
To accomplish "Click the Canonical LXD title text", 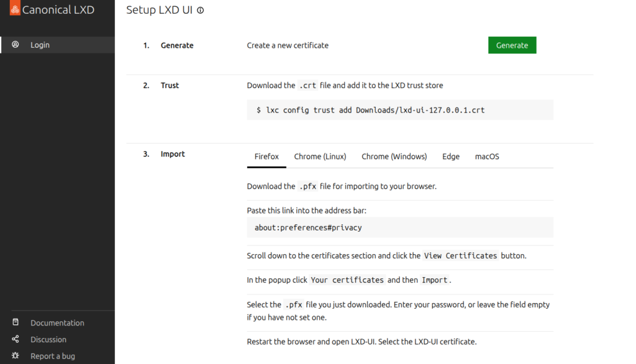I will pos(58,10).
